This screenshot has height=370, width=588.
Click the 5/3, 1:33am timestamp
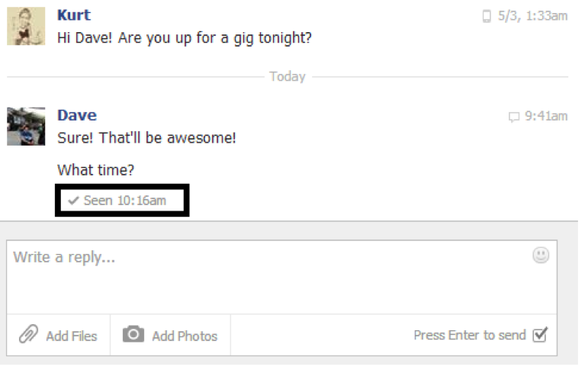pos(532,16)
